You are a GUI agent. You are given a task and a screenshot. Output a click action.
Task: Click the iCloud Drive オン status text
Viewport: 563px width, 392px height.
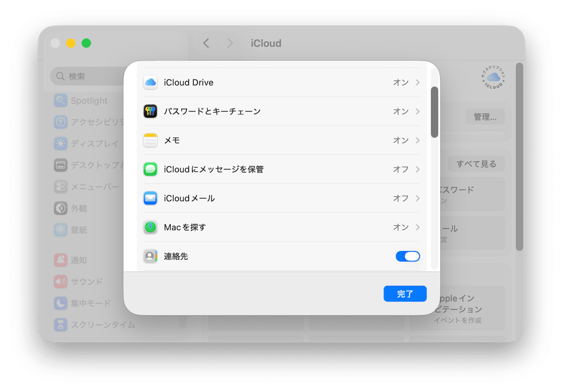pyautogui.click(x=401, y=82)
